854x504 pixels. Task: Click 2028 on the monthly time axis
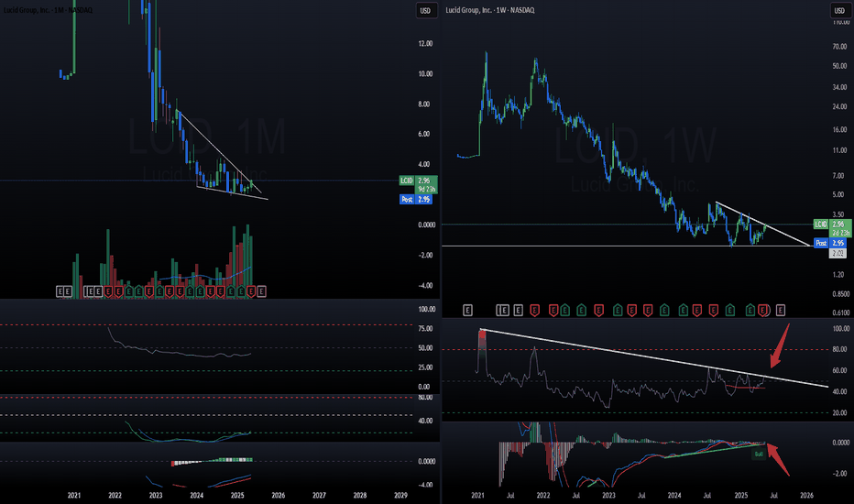[x=360, y=495]
